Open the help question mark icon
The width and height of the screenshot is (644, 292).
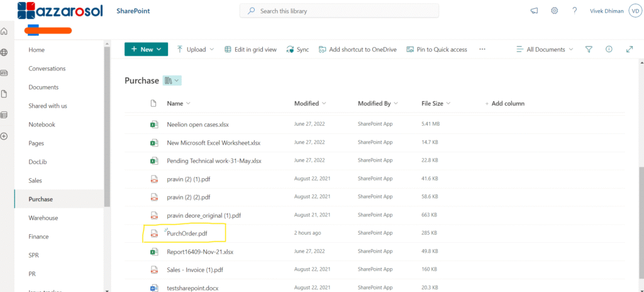coord(575,11)
